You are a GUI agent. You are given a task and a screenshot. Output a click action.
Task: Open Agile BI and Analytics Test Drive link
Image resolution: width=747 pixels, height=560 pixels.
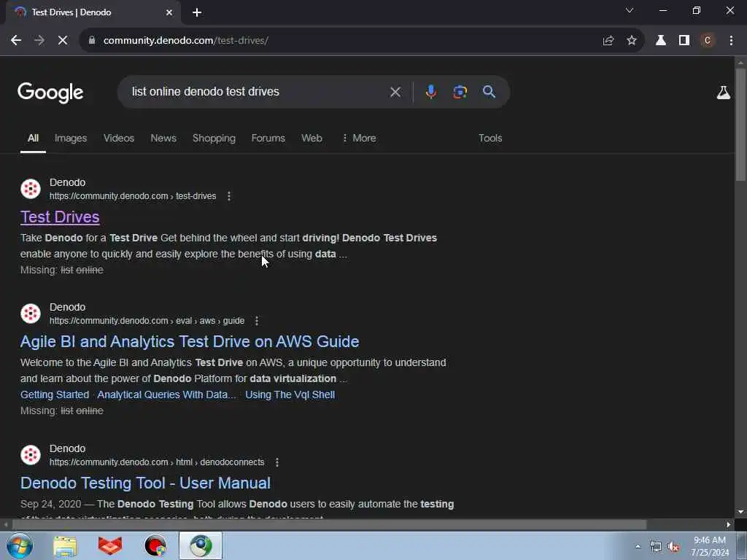click(190, 342)
